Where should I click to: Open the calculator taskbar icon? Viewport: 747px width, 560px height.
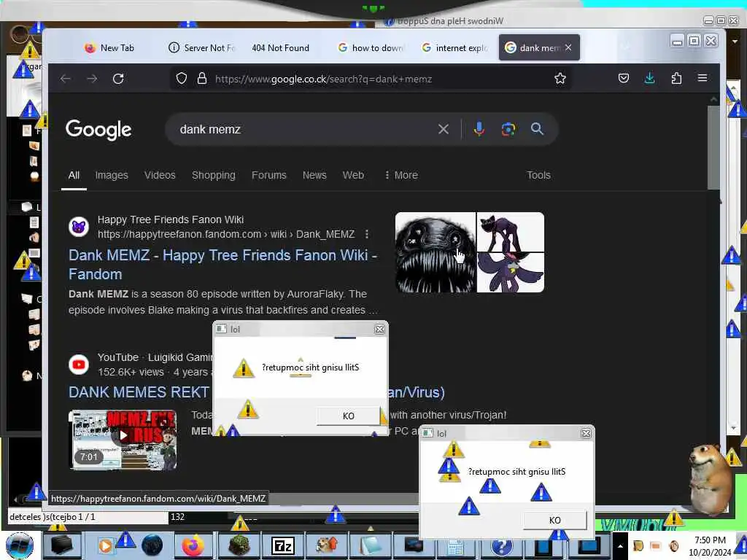[455, 548]
